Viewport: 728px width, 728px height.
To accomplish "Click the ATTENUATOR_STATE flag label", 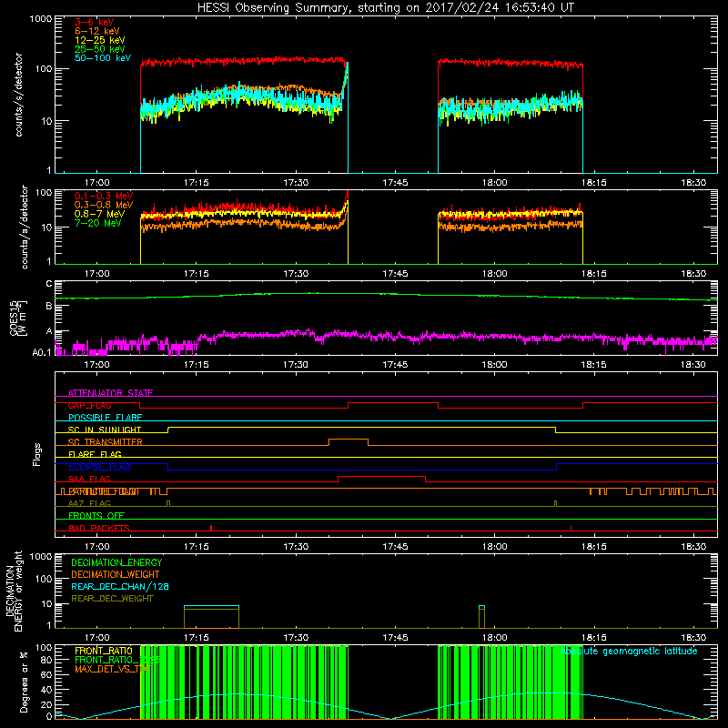I will tap(110, 393).
